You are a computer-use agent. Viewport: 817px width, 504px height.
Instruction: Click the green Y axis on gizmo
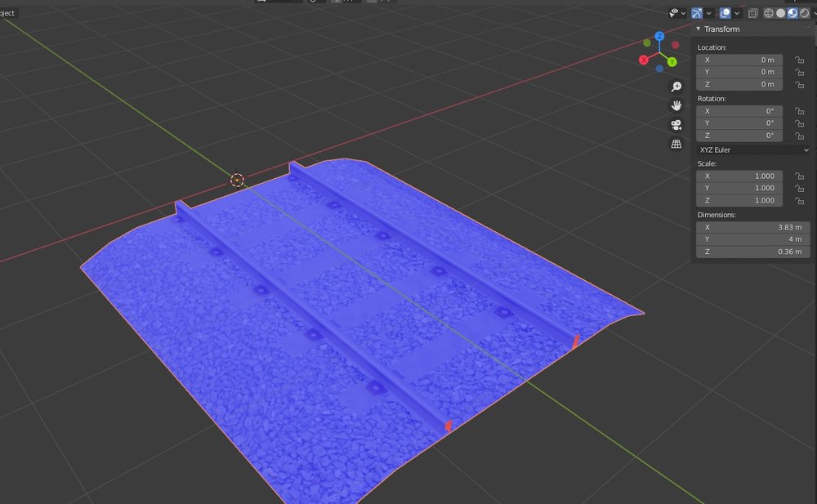pyautogui.click(x=672, y=61)
